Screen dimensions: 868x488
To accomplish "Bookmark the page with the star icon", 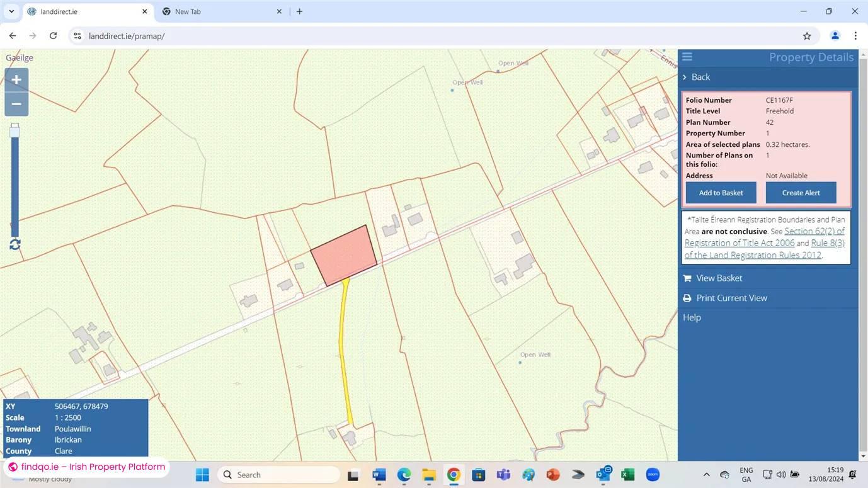I will [806, 36].
